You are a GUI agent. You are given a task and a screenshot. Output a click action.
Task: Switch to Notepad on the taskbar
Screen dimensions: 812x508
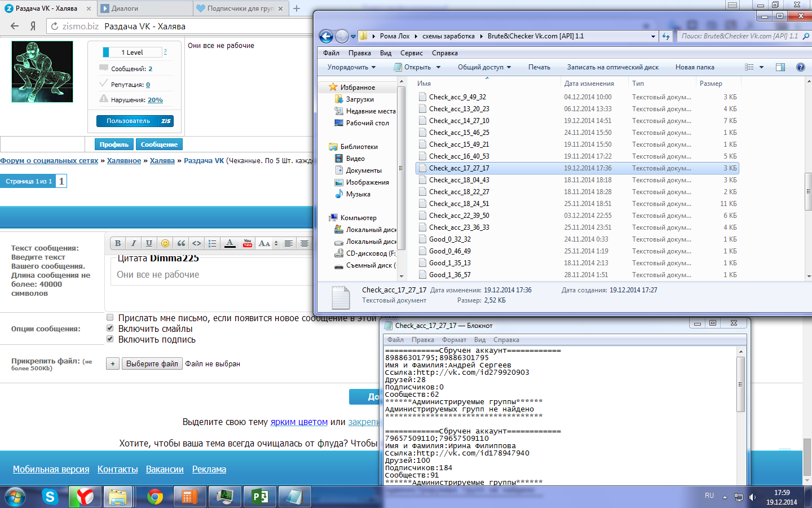pos(294,497)
